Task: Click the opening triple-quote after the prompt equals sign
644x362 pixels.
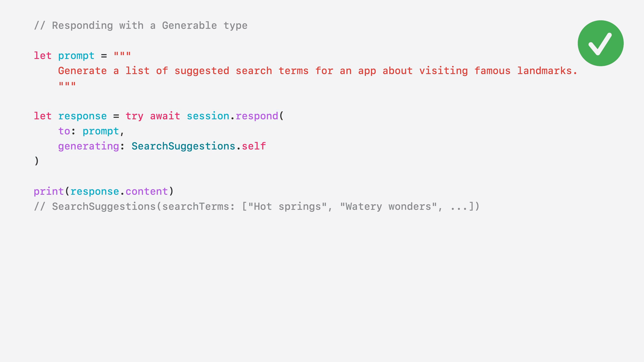Action: 122,54
